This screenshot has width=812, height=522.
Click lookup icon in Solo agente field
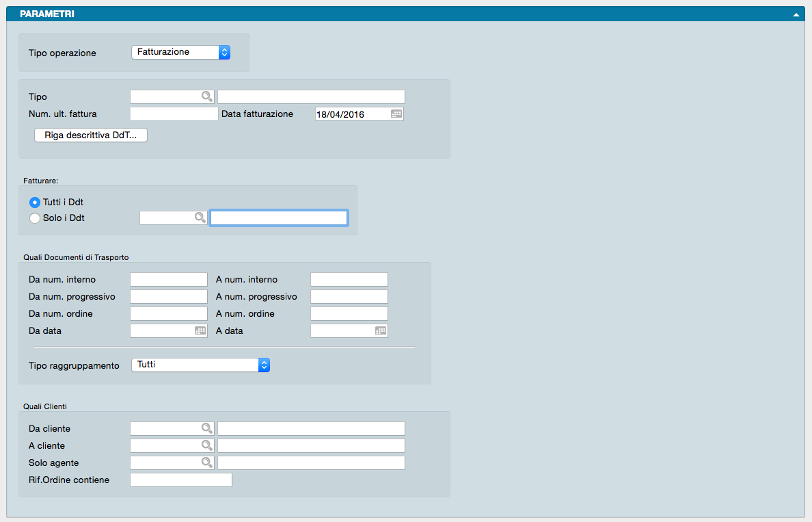point(206,462)
